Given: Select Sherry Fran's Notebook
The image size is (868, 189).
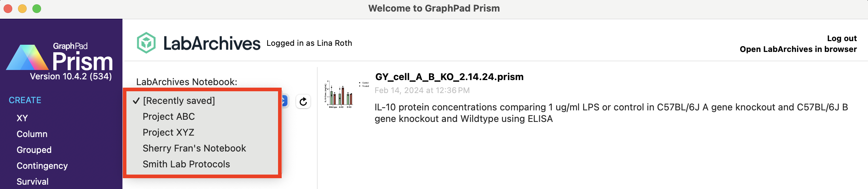Looking at the screenshot, I should coord(194,148).
